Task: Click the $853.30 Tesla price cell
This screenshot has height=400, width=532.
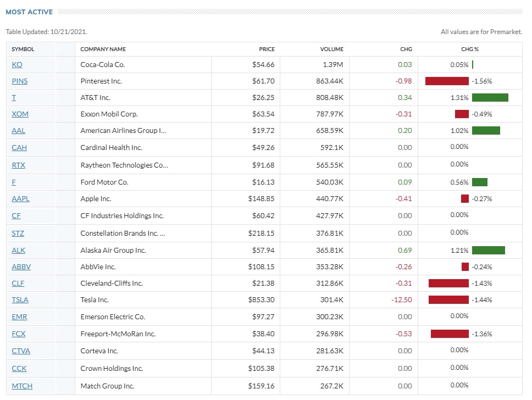Action: (x=261, y=300)
